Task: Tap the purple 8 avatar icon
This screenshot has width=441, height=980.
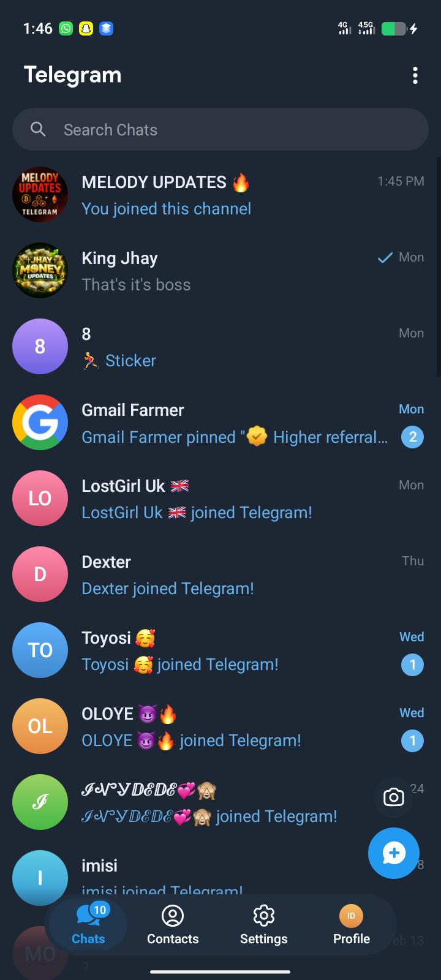Action: [x=40, y=347]
